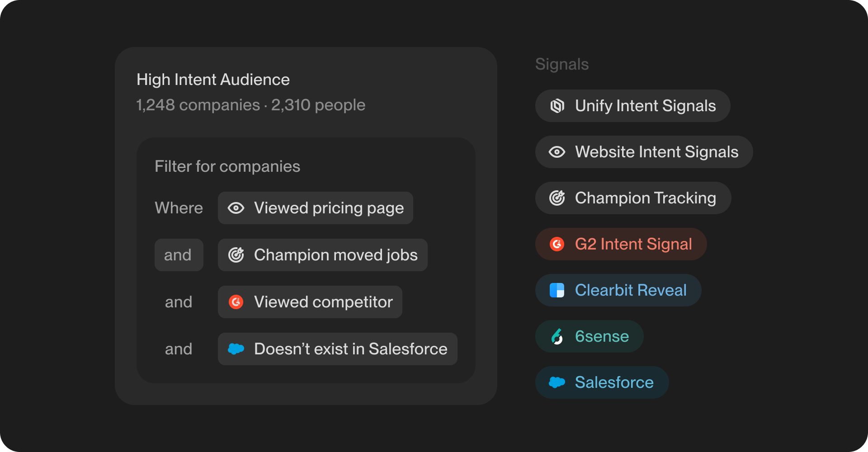Click the target icon beside Champion Tracking
This screenshot has width=868, height=452.
pyautogui.click(x=557, y=198)
